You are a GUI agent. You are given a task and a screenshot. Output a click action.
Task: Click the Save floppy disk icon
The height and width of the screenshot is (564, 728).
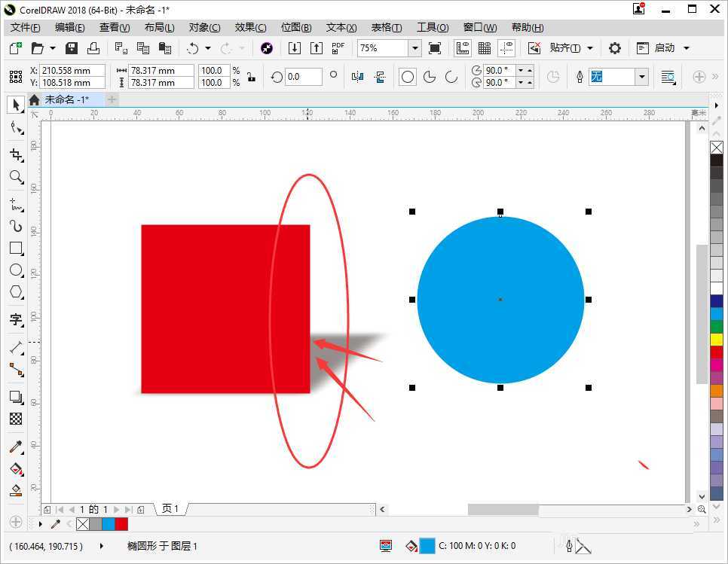tap(72, 48)
